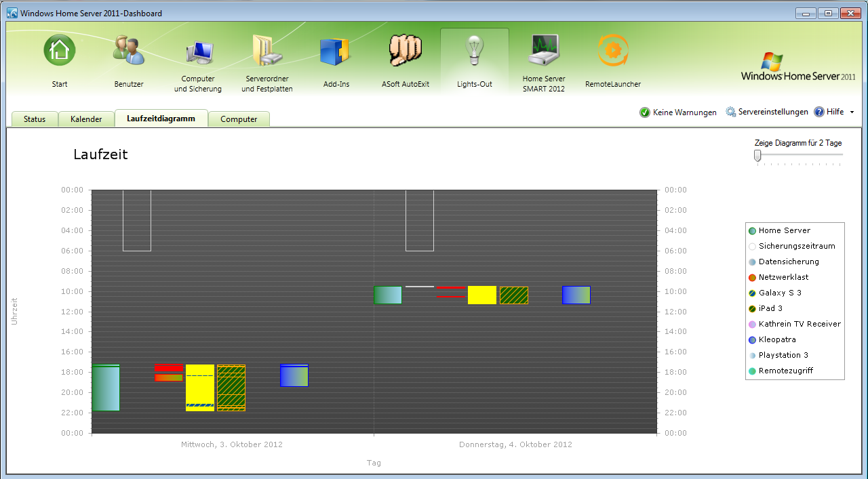
Task: Open Computer und Sicherung section
Action: (x=201, y=53)
